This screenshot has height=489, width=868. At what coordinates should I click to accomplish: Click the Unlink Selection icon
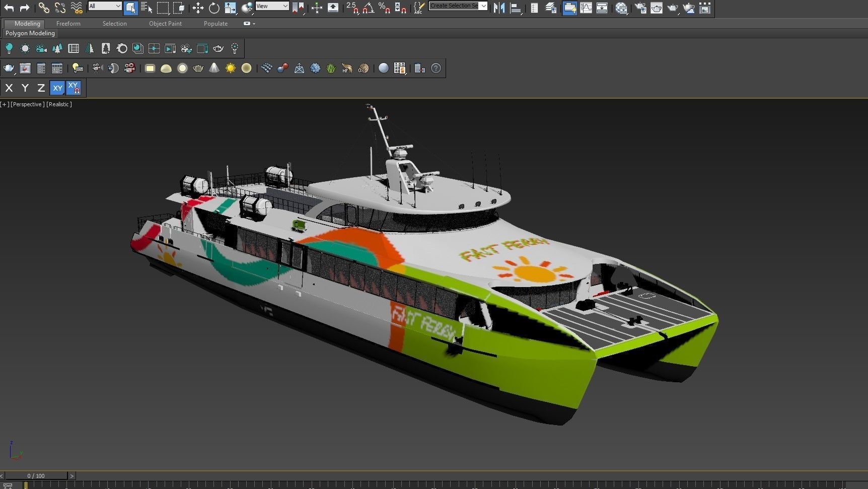pos(60,8)
